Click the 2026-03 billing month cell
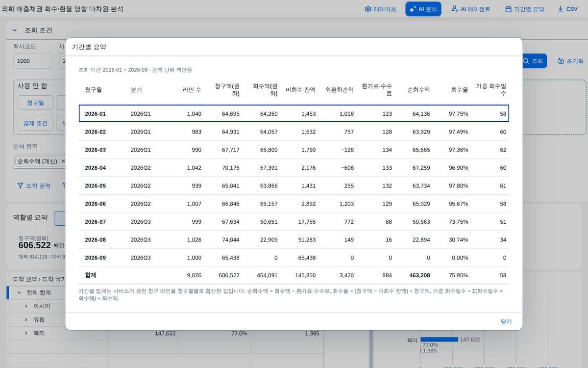The height and width of the screenshot is (368, 588). click(x=95, y=150)
